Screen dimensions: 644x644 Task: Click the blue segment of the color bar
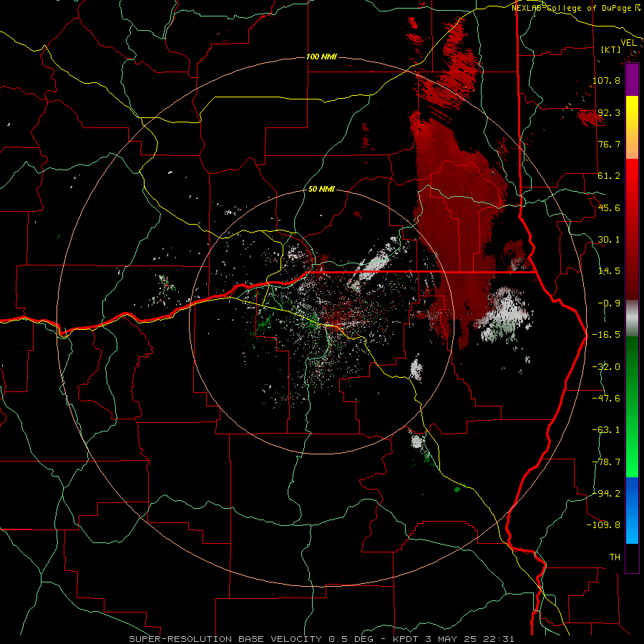(x=632, y=510)
